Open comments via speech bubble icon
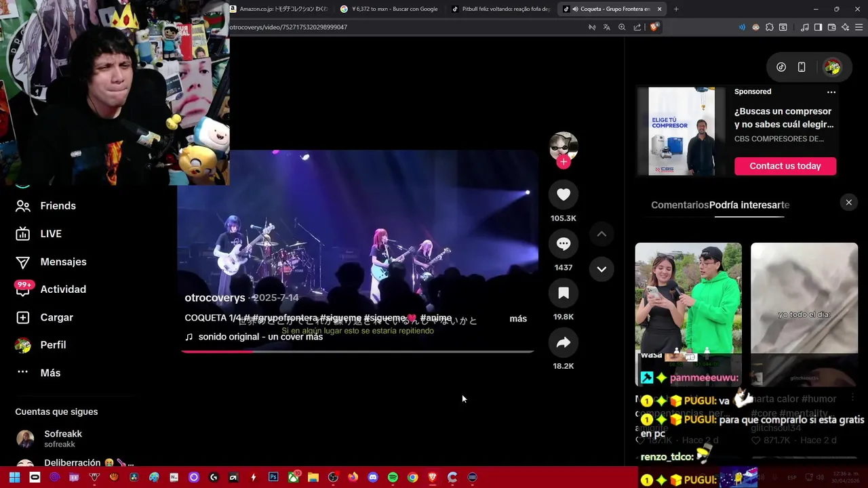The height and width of the screenshot is (488, 868). 564,244
